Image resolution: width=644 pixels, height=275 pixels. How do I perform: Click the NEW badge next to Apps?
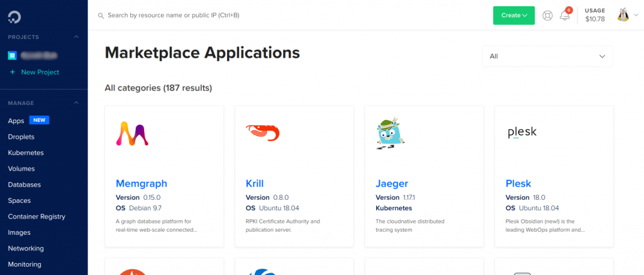39,120
